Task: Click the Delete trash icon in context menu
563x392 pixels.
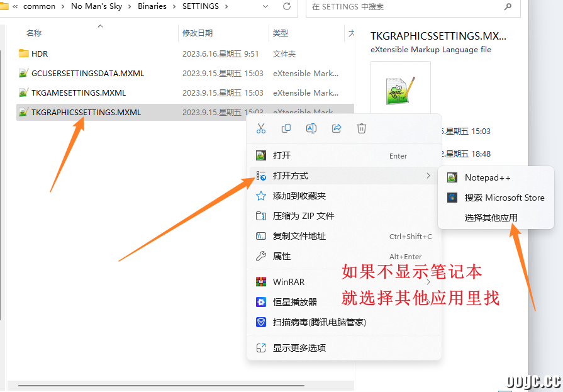Action: 362,128
